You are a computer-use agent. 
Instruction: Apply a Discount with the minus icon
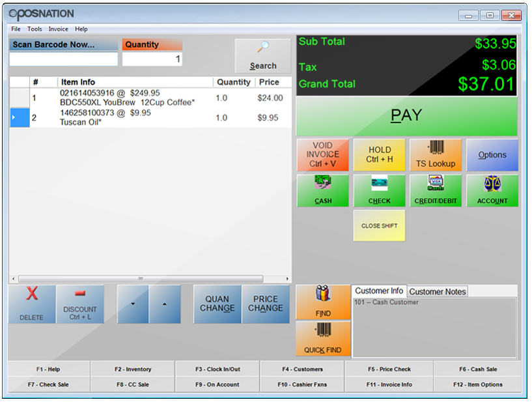(x=79, y=304)
